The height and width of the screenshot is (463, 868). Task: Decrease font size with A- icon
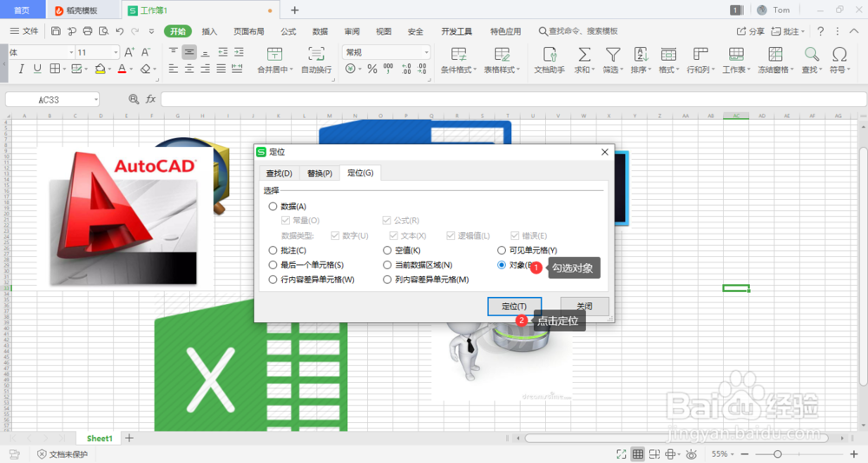click(146, 52)
